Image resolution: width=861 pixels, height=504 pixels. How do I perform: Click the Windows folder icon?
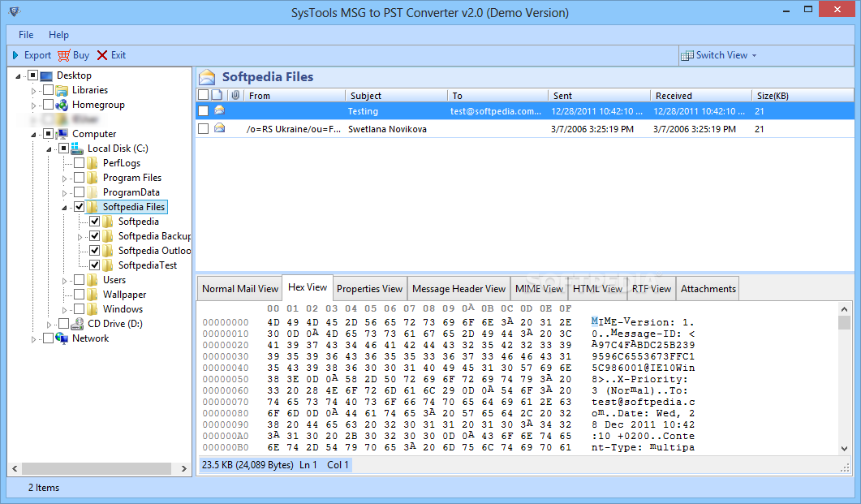coord(93,309)
